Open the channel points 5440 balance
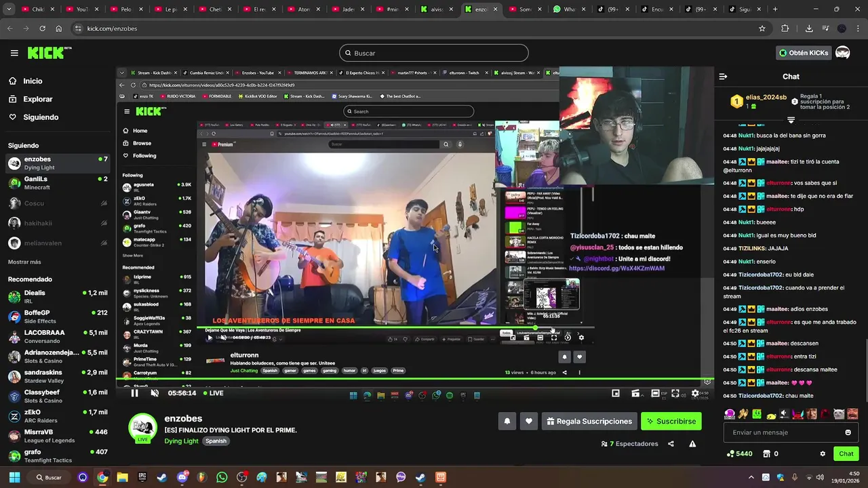 click(x=739, y=453)
